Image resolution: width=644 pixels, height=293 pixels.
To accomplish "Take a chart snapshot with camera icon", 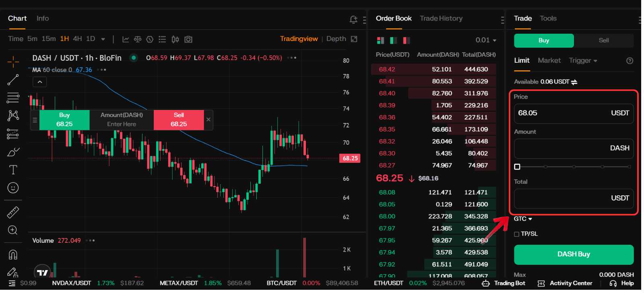I will pos(188,39).
